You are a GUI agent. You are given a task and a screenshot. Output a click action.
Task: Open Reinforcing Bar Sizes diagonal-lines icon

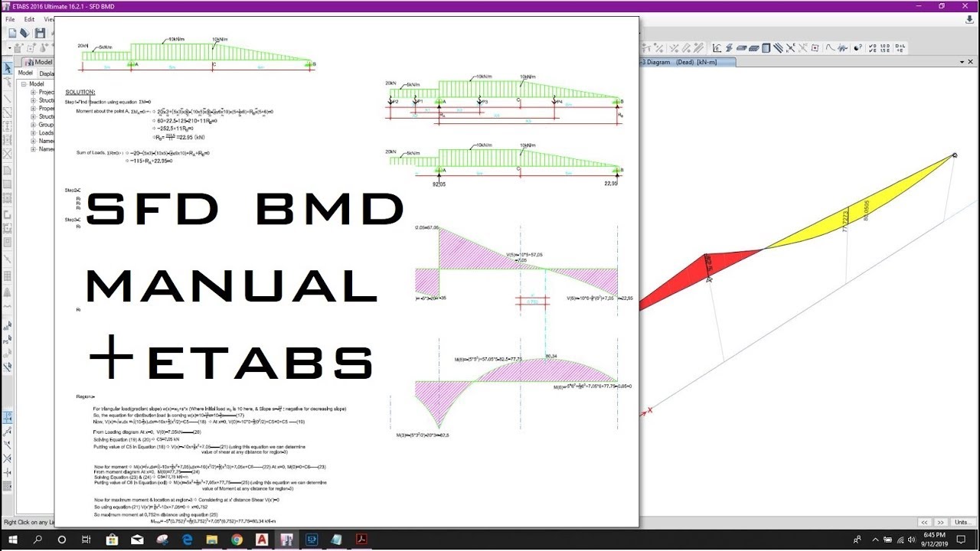pyautogui.click(x=778, y=48)
